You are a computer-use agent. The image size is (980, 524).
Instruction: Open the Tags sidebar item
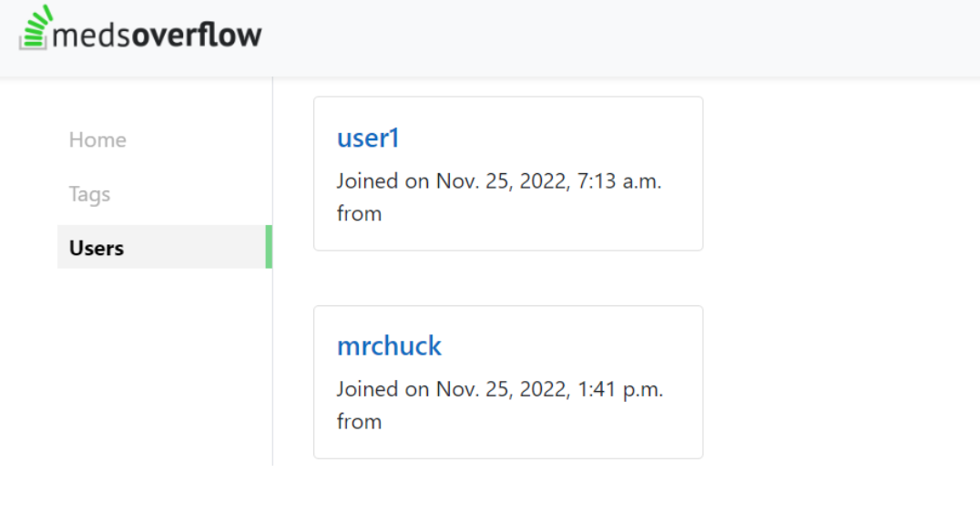(x=89, y=194)
